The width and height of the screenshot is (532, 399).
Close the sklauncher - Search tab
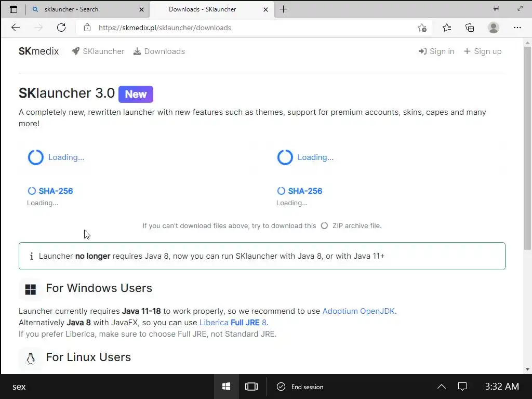[x=141, y=9]
